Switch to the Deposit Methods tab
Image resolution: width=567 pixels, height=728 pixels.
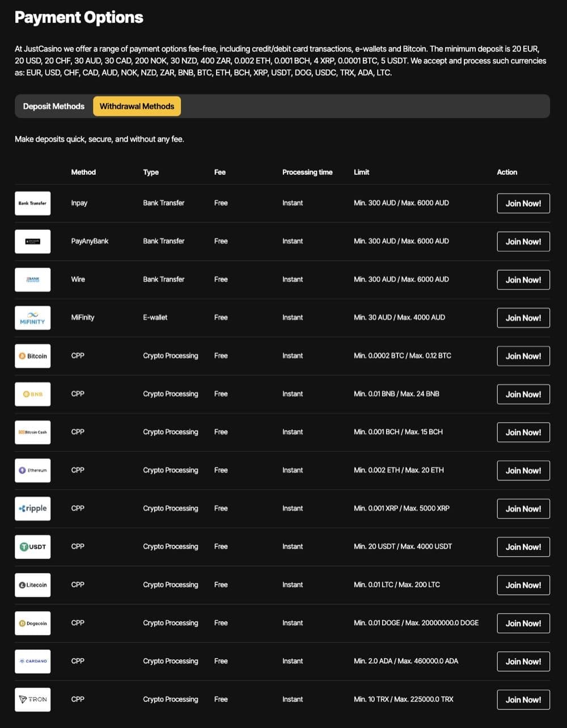[54, 106]
